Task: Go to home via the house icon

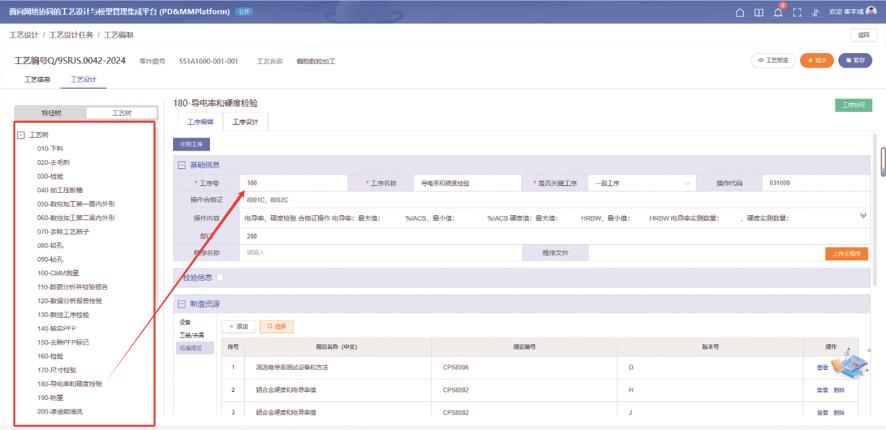Action: pyautogui.click(x=740, y=12)
